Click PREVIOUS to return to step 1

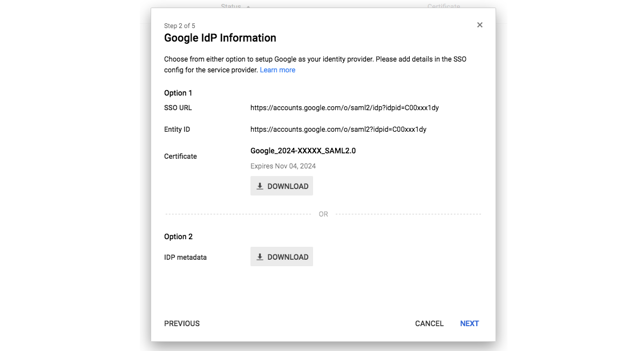(181, 323)
